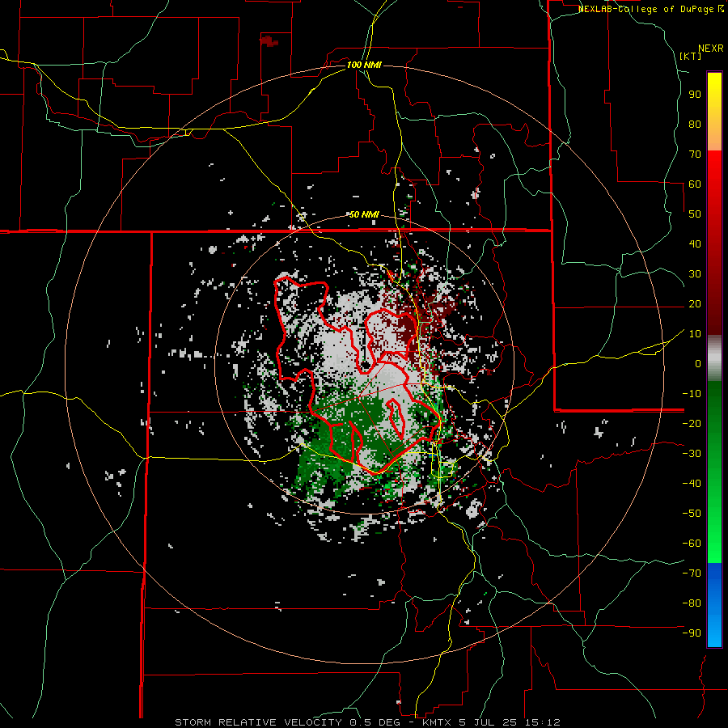Click the -70 value on the scale
Screen dimensions: 728x728
692,574
